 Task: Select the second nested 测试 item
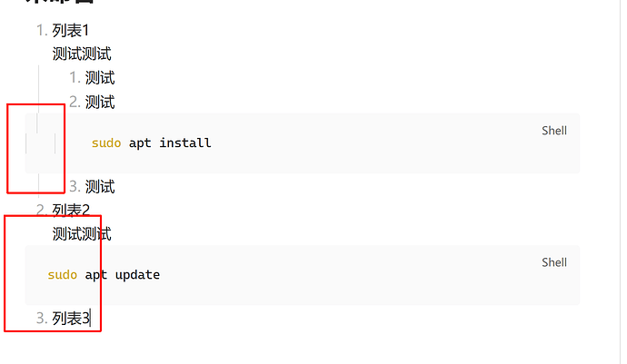coord(100,102)
